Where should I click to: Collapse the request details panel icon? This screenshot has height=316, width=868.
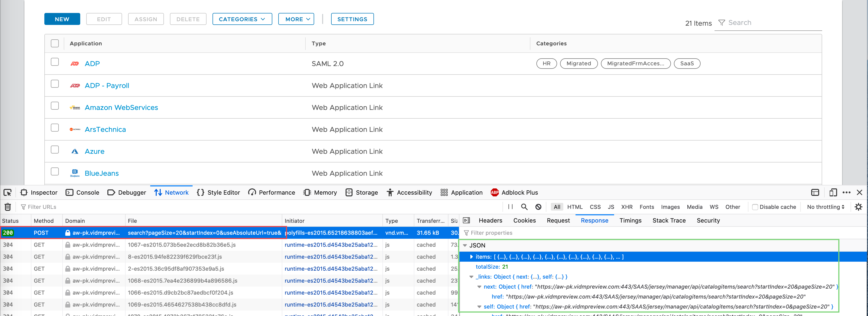[466, 220]
